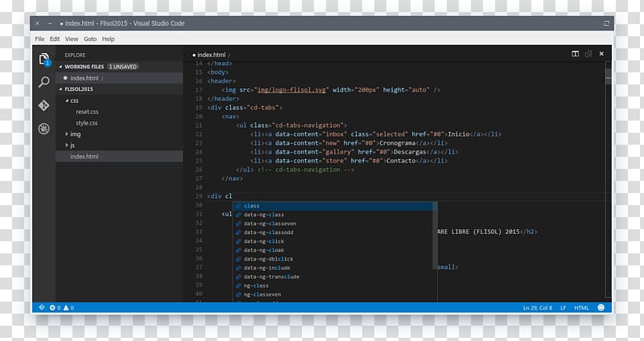This screenshot has height=341, width=644.
Task: Open the Git view in the activity bar
Action: [x=44, y=105]
